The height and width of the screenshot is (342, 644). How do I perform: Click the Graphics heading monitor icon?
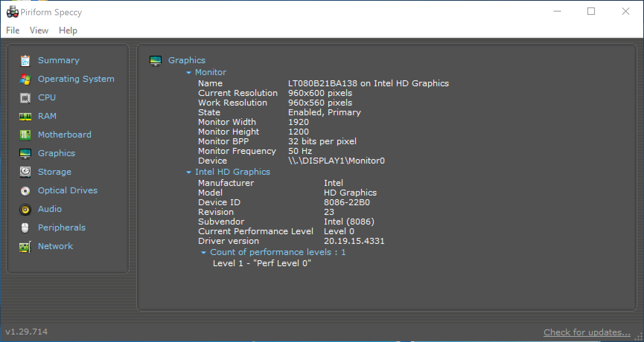click(x=156, y=61)
